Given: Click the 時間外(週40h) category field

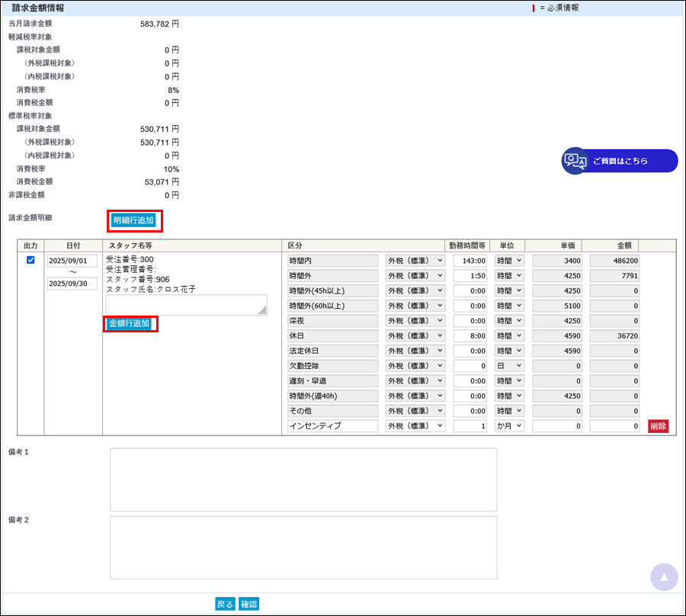Looking at the screenshot, I should [332, 396].
